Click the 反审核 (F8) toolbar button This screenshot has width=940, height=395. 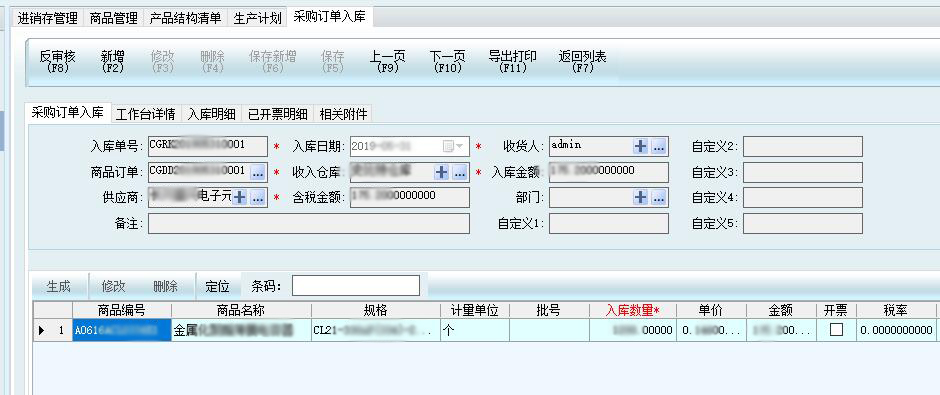click(58, 62)
